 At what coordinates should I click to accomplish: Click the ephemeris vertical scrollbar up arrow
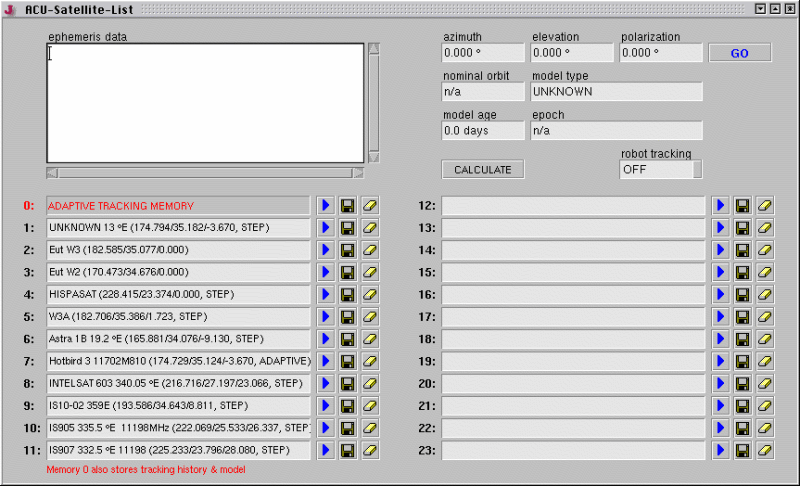point(373,48)
